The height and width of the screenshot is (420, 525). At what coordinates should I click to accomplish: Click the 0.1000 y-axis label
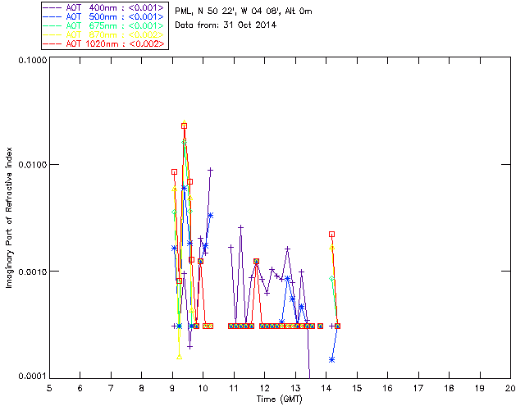[x=32, y=60]
